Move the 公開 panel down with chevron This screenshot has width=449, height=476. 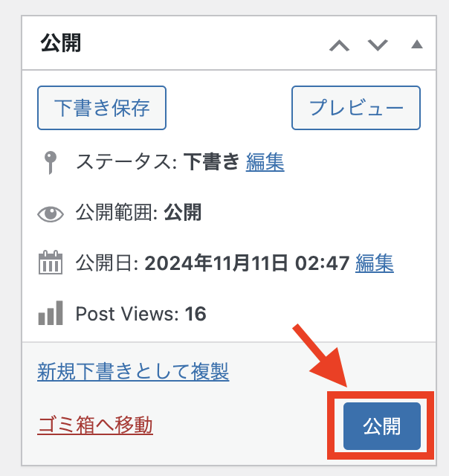[378, 45]
